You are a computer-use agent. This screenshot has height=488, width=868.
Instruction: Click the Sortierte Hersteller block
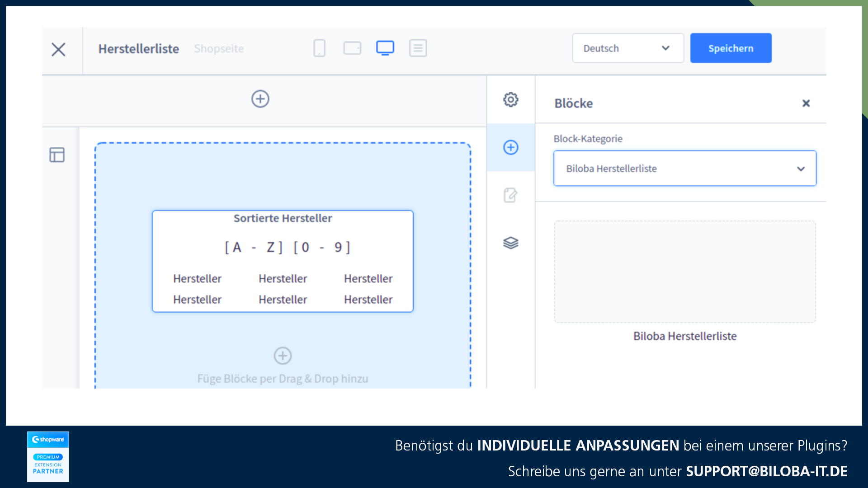[283, 261]
